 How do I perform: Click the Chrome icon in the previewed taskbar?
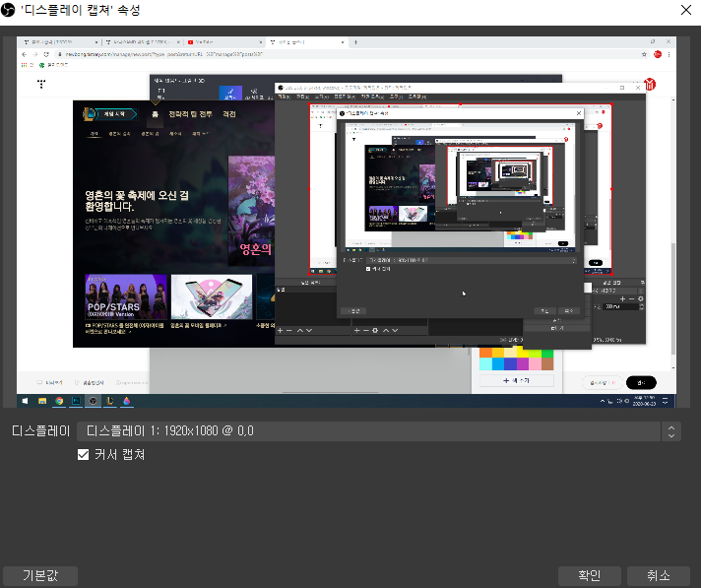click(59, 401)
